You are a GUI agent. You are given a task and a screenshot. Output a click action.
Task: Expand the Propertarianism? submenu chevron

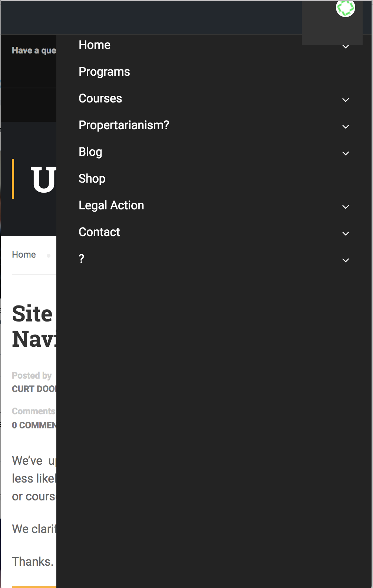(x=346, y=127)
